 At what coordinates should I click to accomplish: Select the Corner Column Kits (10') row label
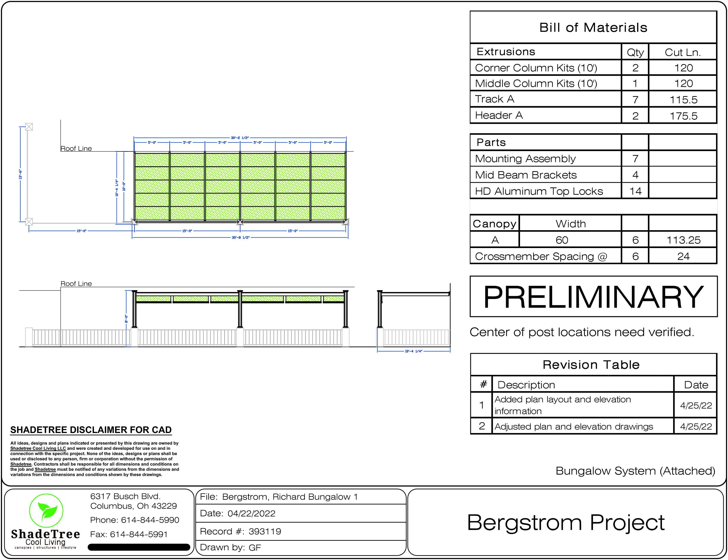point(536,68)
